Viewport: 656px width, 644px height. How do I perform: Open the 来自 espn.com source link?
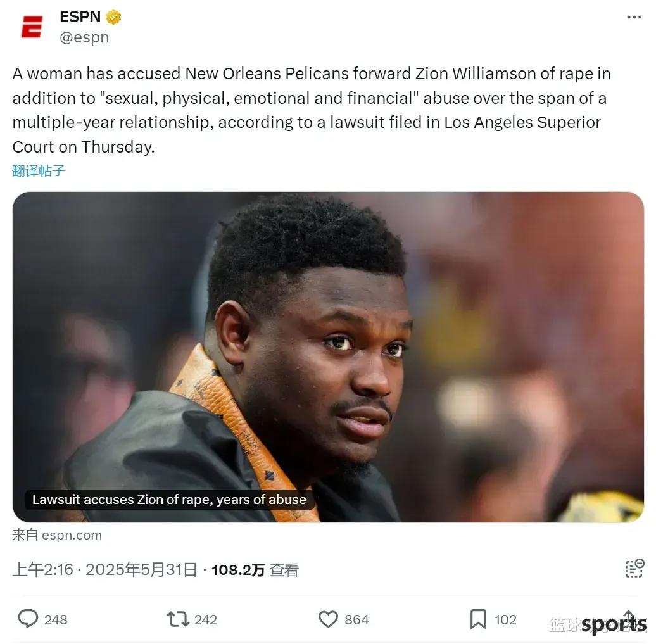click(x=57, y=535)
